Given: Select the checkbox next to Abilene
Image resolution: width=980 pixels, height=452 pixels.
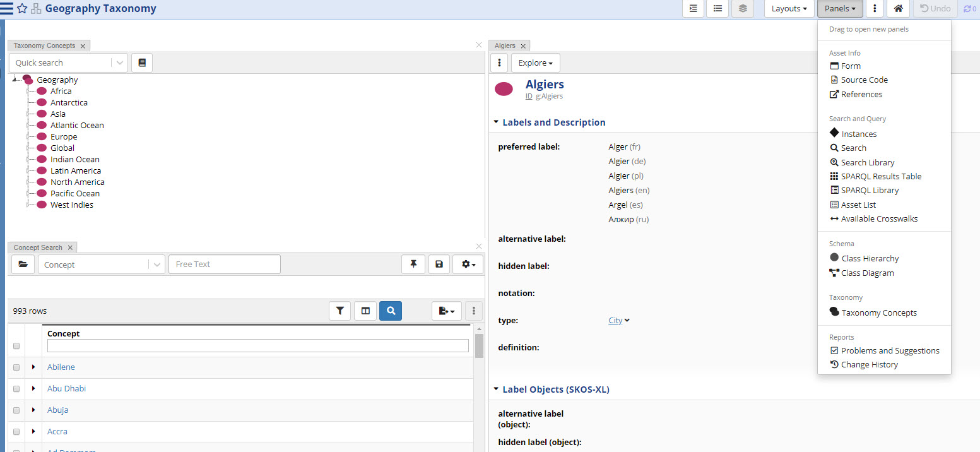Looking at the screenshot, I should (x=16, y=367).
